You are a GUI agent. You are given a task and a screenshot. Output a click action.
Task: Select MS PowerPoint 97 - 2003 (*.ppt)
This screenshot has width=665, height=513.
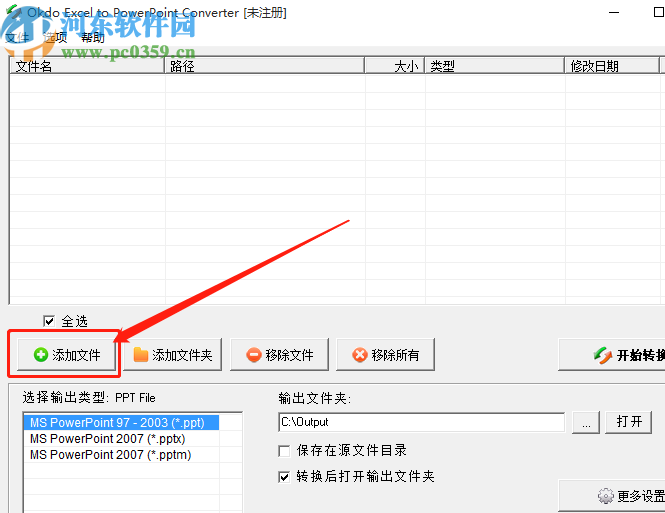[121, 423]
